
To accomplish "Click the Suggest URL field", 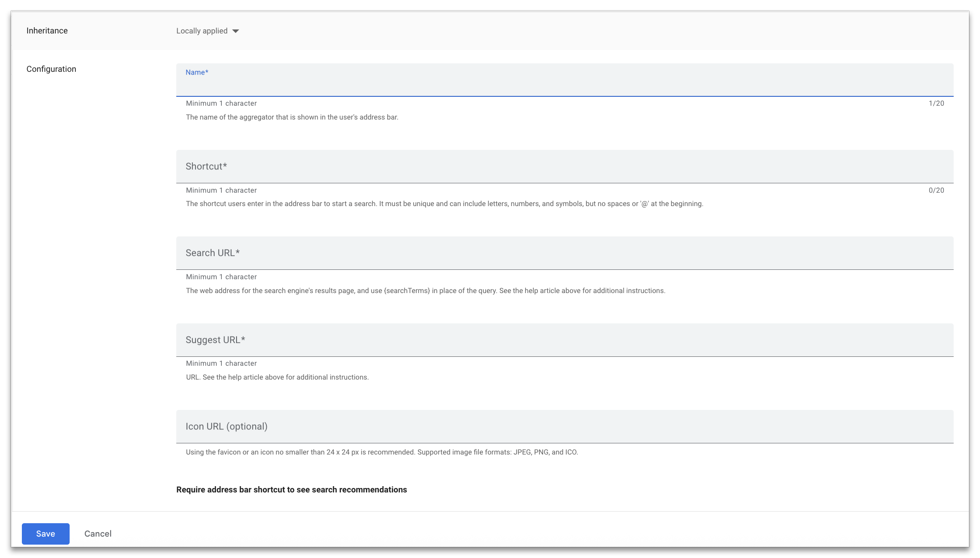I will tap(564, 340).
